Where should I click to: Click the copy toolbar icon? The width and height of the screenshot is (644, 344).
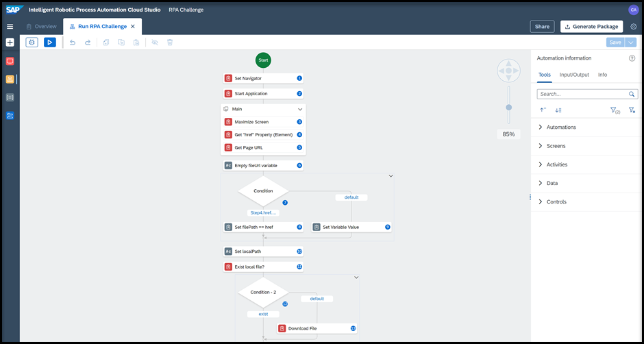(x=106, y=42)
